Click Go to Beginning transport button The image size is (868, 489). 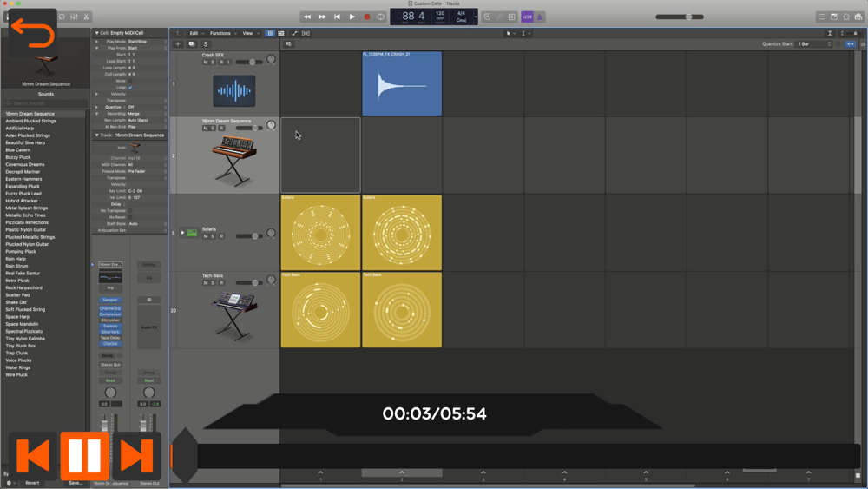click(x=337, y=17)
